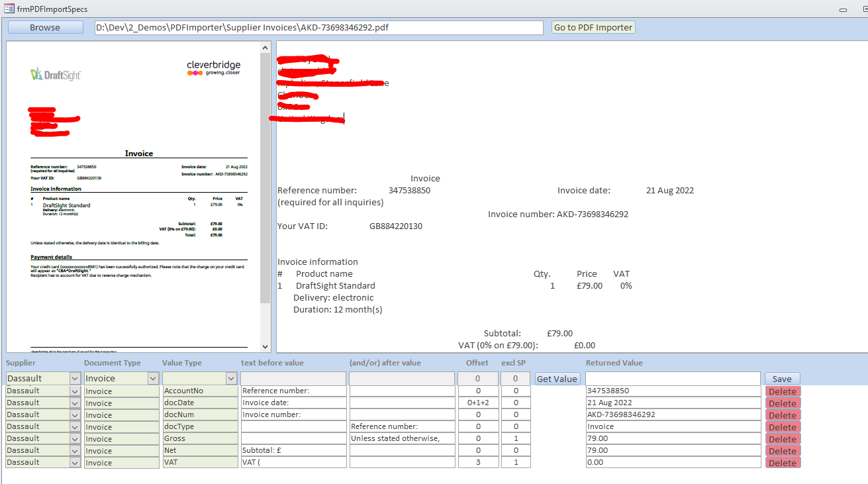Image resolution: width=868 pixels, height=484 pixels.
Task: Click the Browse button
Action: (45, 27)
